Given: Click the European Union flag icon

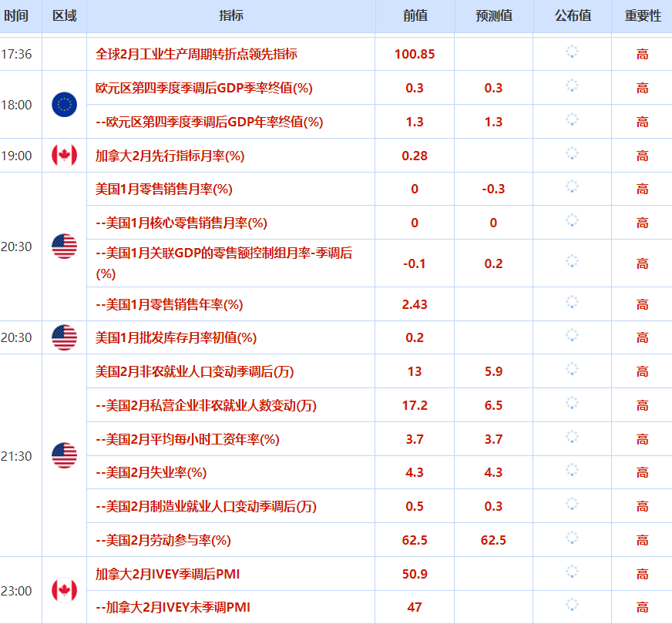Looking at the screenshot, I should (x=64, y=105).
